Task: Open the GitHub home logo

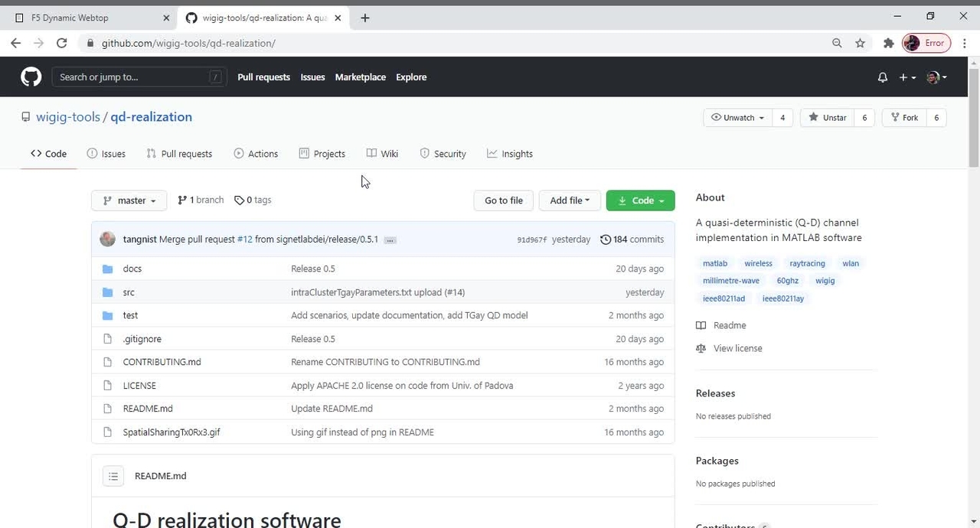Action: point(31,77)
